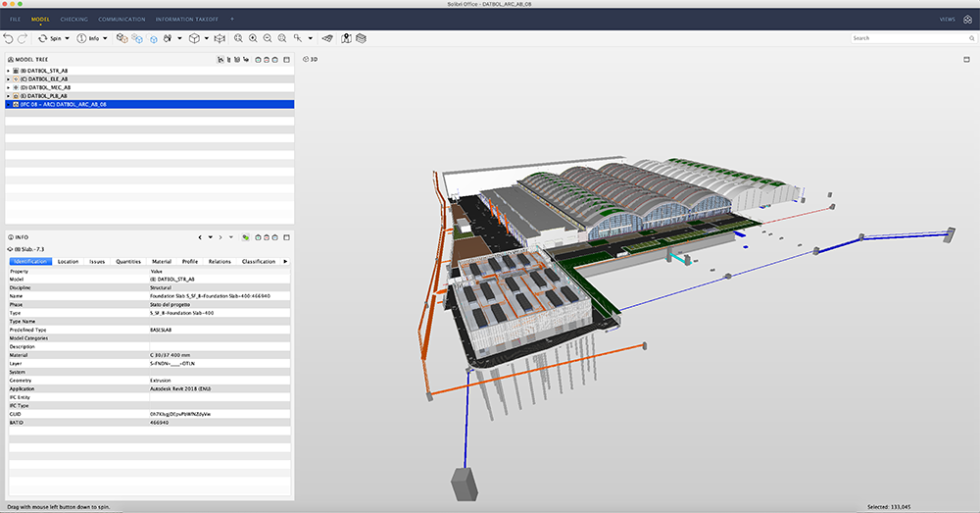Click Model Tree remove from basket icon
The image size is (980, 513).
point(267,60)
